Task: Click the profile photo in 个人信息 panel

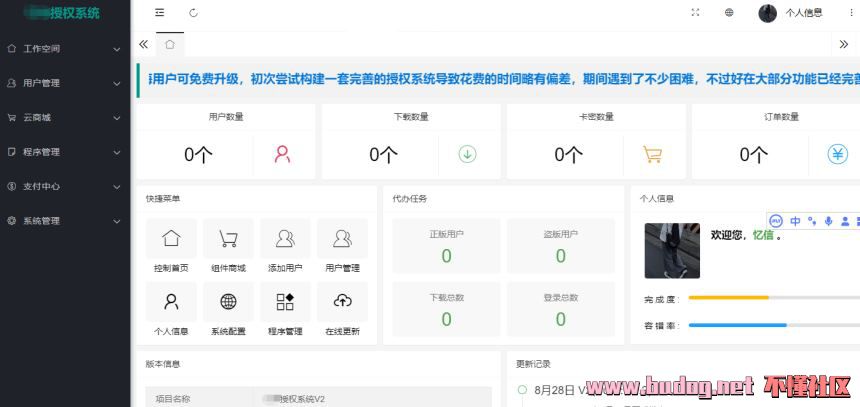Action: pyautogui.click(x=672, y=251)
